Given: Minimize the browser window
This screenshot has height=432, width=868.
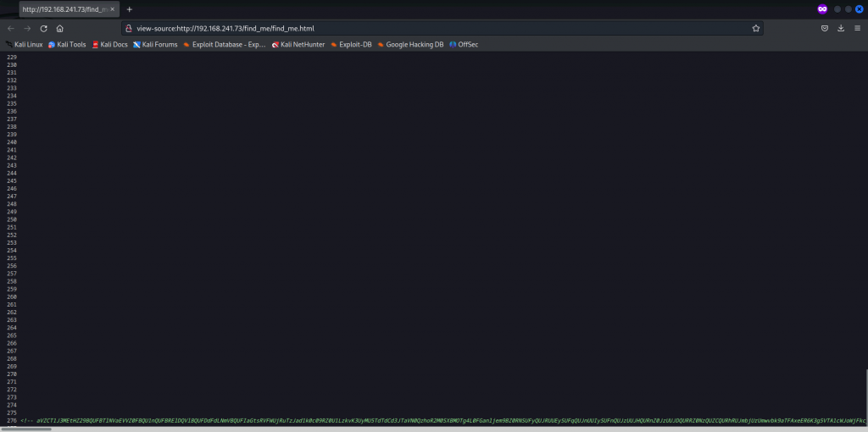Looking at the screenshot, I should click(x=837, y=9).
